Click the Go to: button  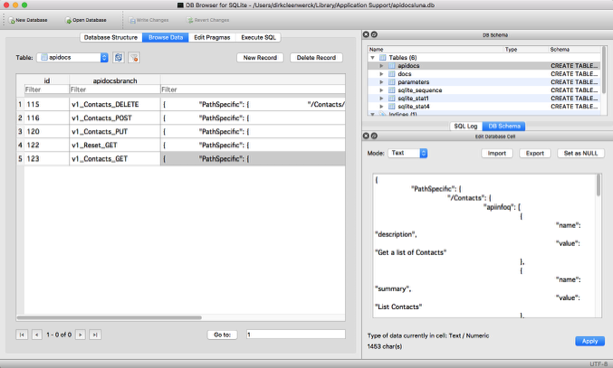222,335
